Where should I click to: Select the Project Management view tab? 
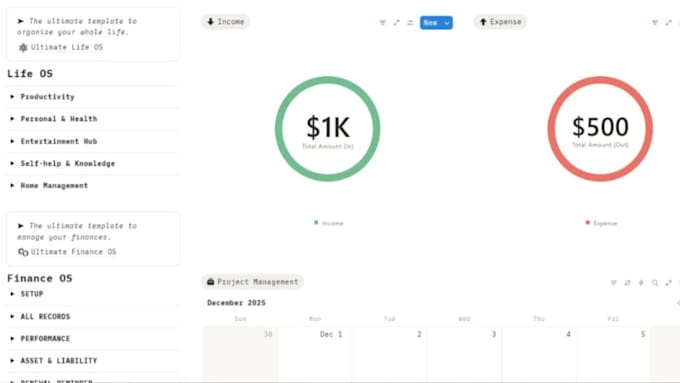pos(253,282)
